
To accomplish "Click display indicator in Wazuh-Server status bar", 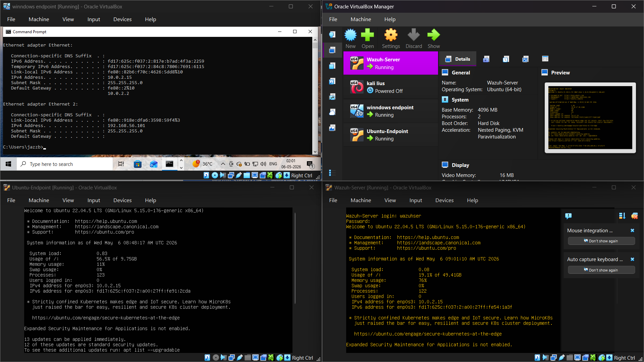I will coord(577,358).
